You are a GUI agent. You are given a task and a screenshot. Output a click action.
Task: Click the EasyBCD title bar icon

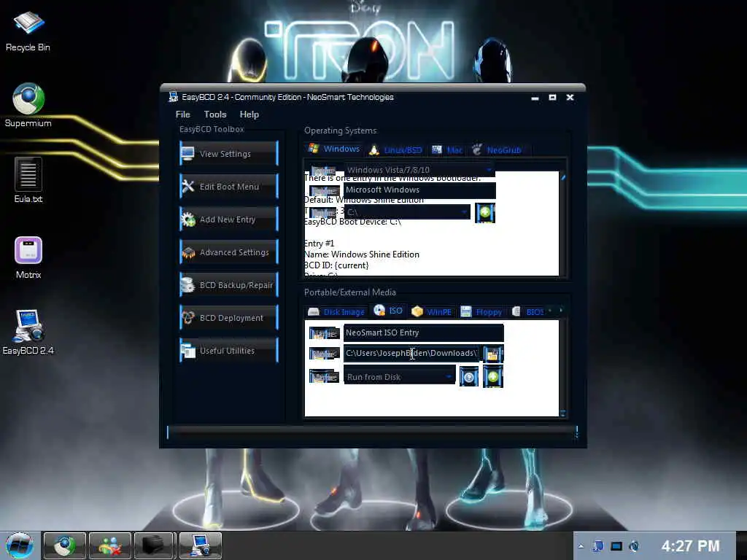click(174, 97)
